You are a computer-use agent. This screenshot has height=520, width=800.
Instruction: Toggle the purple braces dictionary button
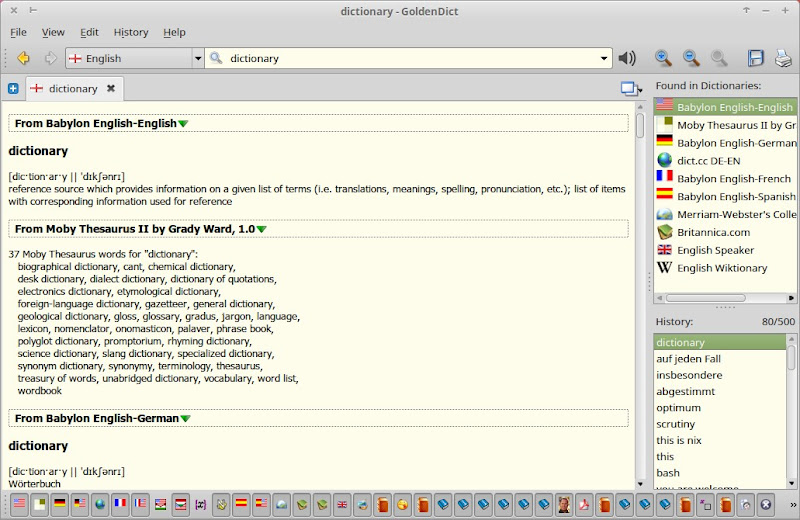point(201,505)
